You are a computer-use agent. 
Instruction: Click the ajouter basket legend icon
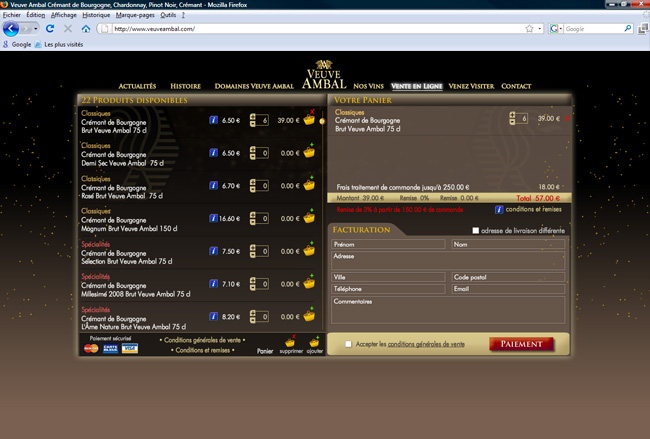tap(314, 342)
